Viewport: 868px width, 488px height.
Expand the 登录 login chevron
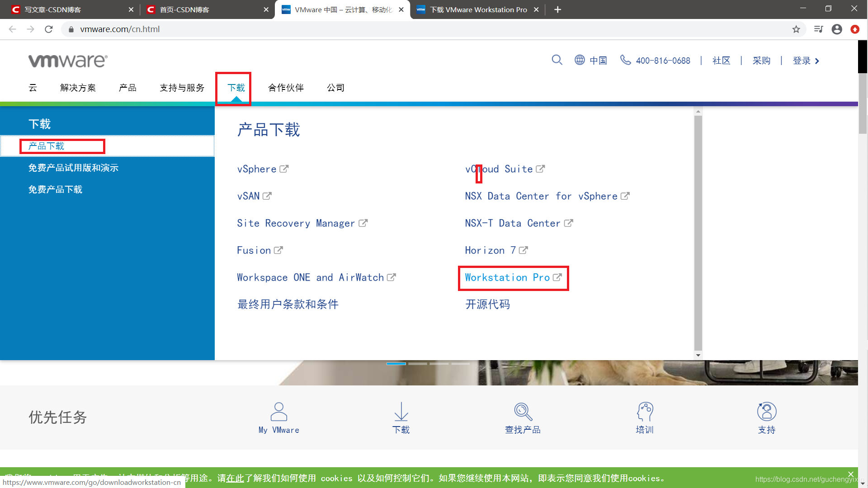(x=817, y=61)
